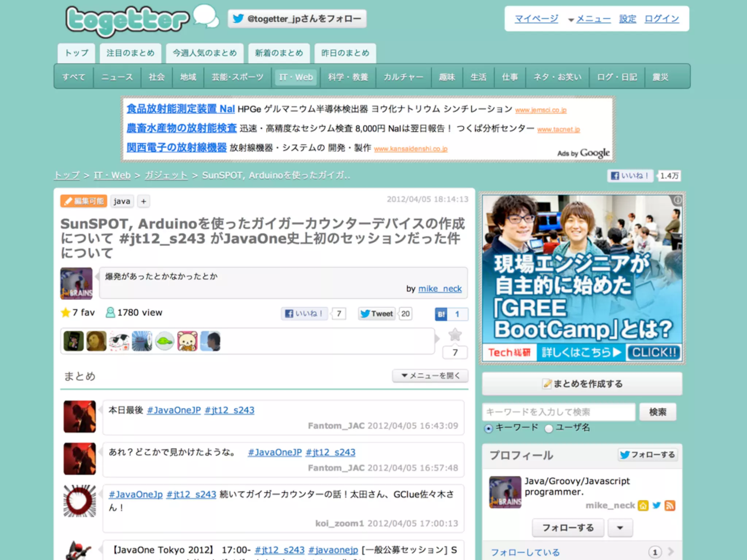
Task: Open the mike_neck author link
Action: [x=440, y=289]
